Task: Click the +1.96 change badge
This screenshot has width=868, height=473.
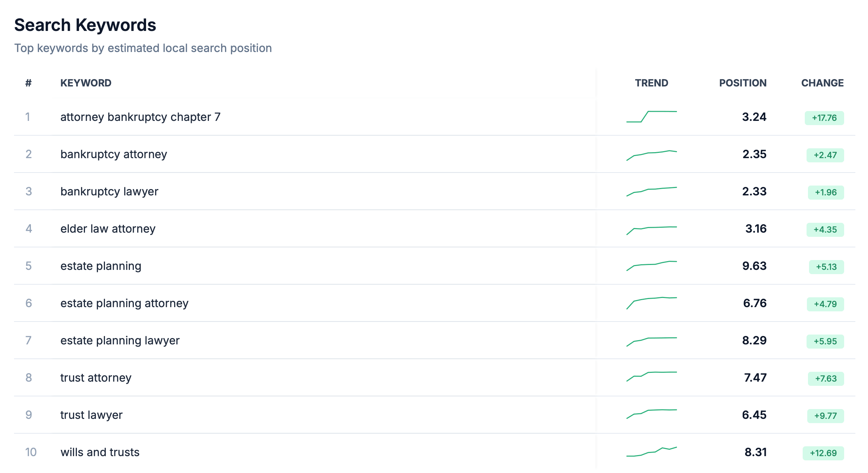Action: (826, 192)
